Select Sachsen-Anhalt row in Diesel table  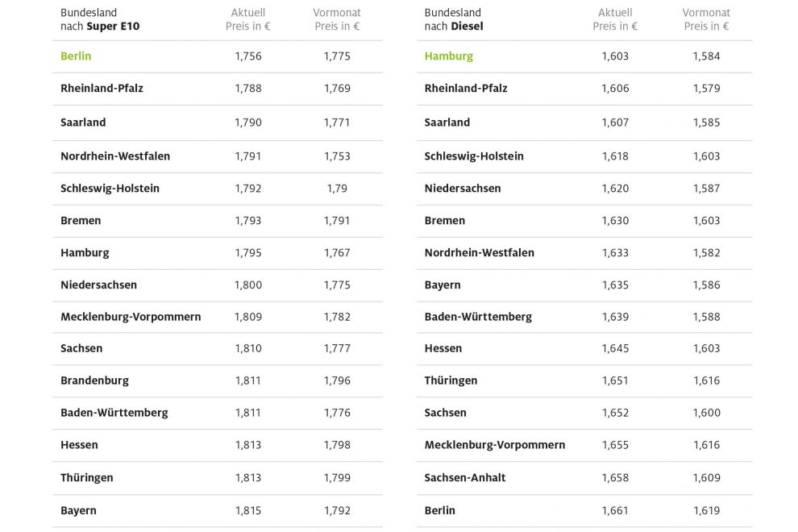(x=465, y=478)
